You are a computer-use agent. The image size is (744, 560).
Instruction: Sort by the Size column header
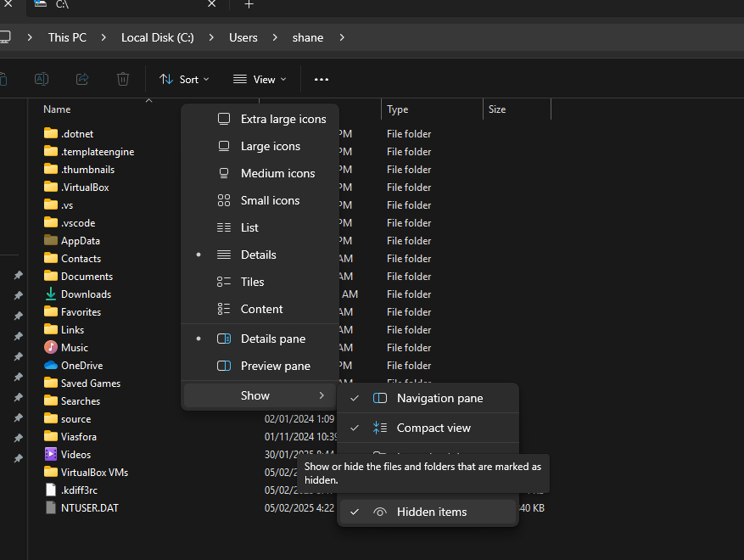(497, 109)
